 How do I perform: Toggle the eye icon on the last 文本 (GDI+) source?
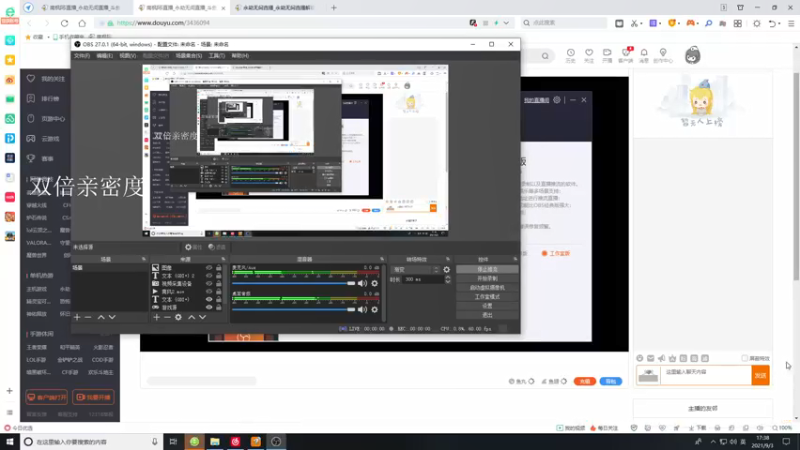pos(209,299)
